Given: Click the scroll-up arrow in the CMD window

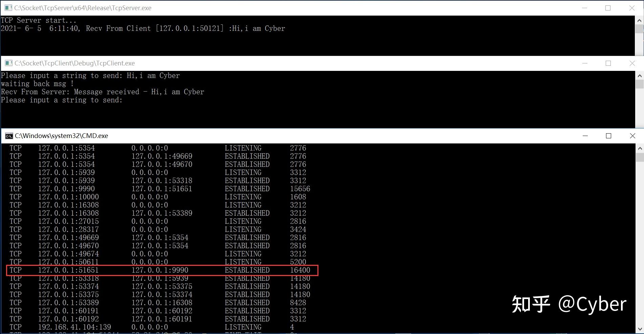Looking at the screenshot, I should pos(640,148).
